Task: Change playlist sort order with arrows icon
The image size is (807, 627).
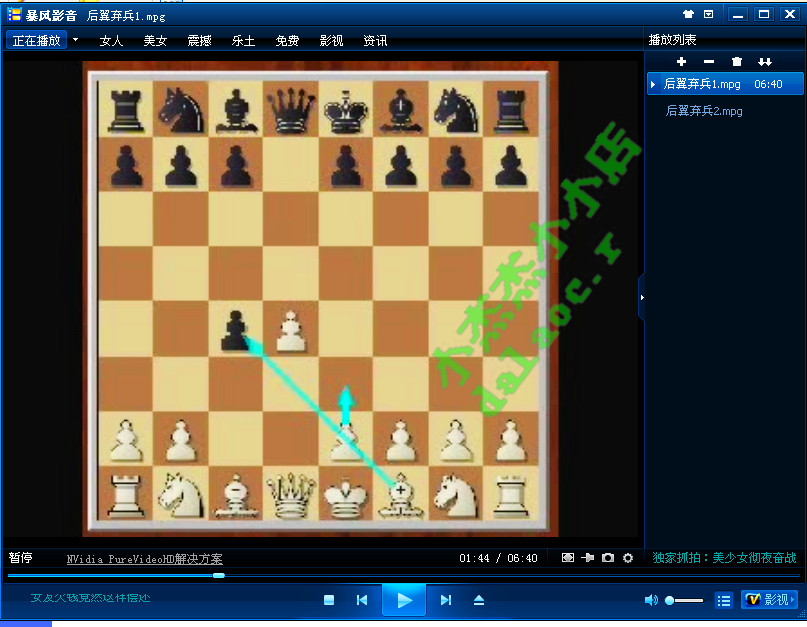Action: [764, 62]
